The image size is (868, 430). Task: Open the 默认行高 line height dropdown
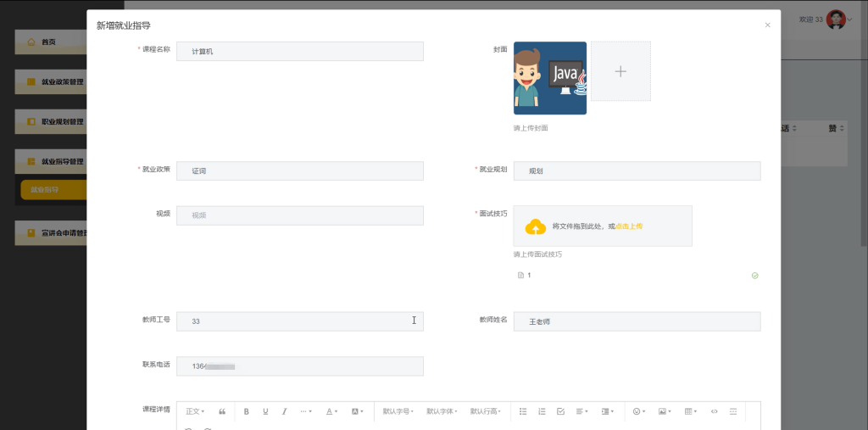point(486,411)
